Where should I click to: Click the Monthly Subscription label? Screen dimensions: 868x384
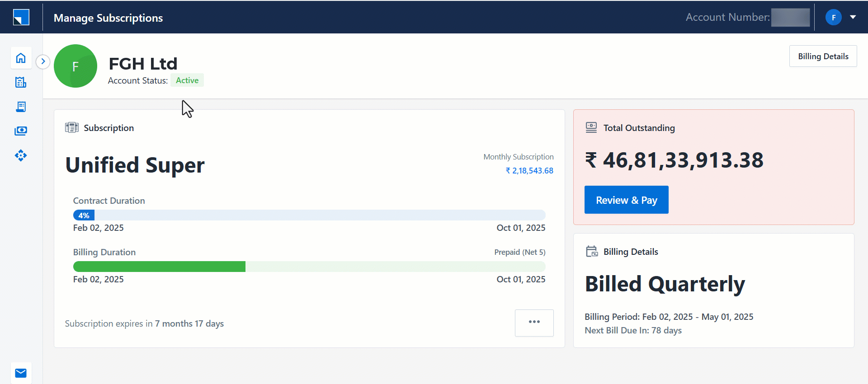pyautogui.click(x=519, y=157)
